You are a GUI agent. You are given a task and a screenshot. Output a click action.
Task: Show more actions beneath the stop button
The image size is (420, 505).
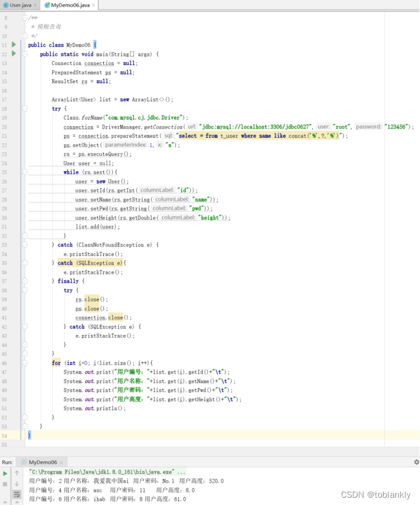(x=5, y=502)
